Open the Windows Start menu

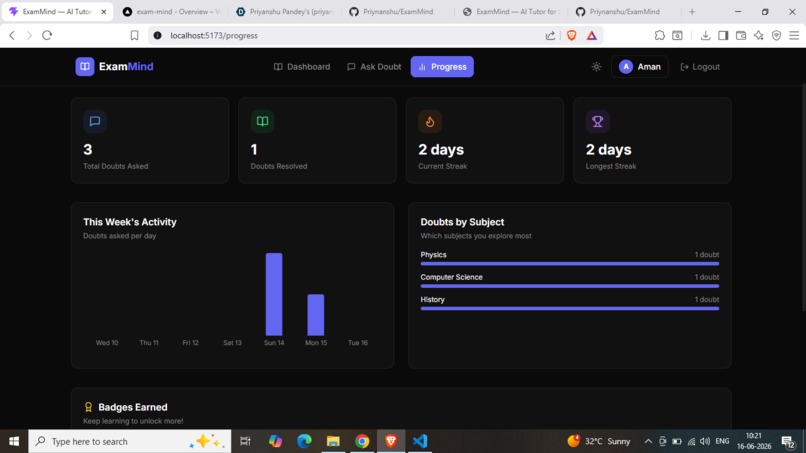click(x=14, y=441)
